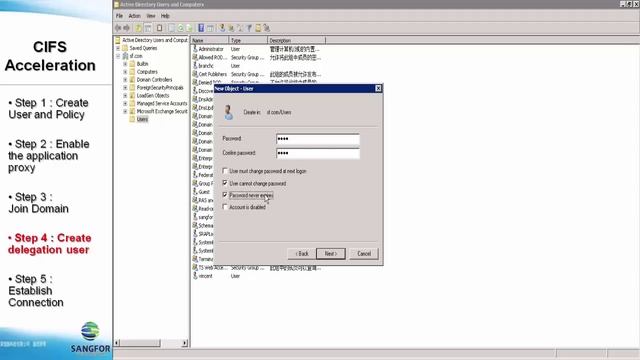
Task: Open the View menu
Action: click(151, 16)
